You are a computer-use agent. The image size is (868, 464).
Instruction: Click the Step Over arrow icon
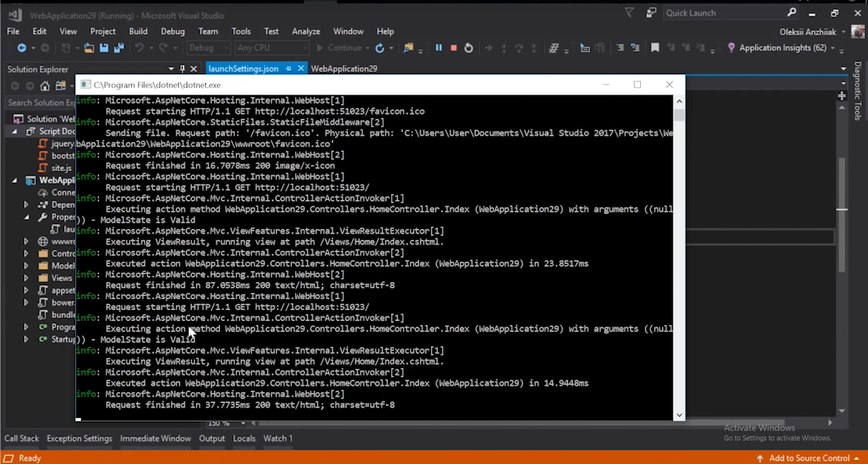point(519,48)
